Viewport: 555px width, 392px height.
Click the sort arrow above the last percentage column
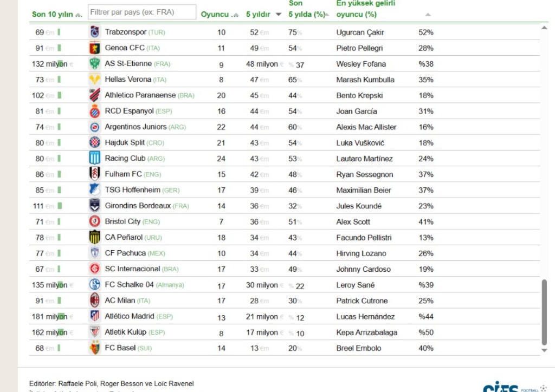[x=428, y=15]
